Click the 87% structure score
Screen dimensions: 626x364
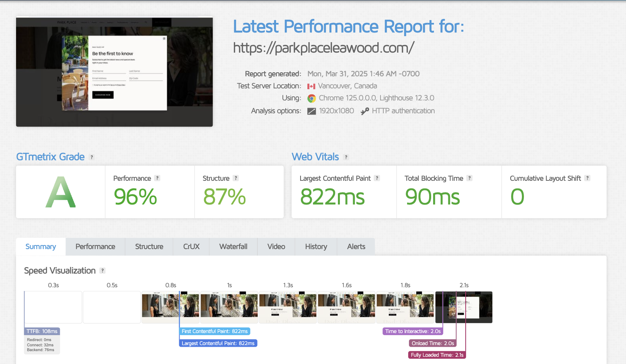point(225,197)
